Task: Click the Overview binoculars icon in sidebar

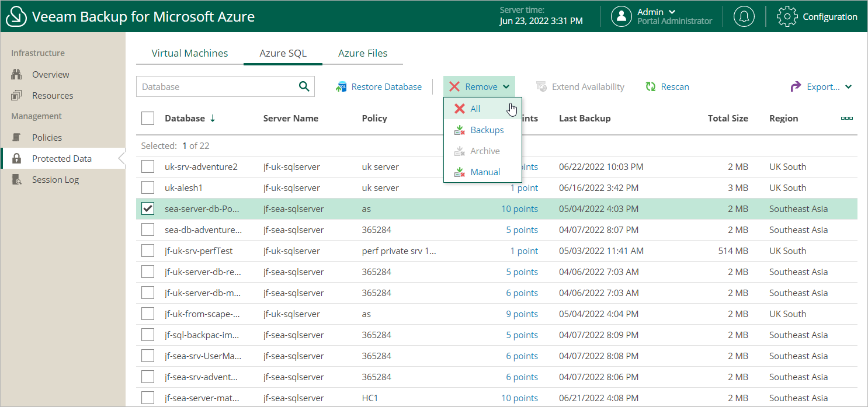Action: [x=16, y=75]
